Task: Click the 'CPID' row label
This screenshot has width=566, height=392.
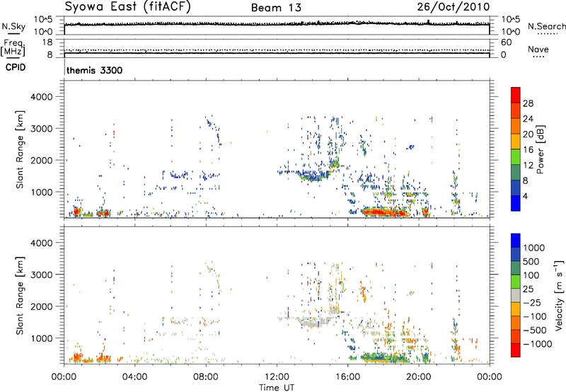Action: [x=16, y=67]
